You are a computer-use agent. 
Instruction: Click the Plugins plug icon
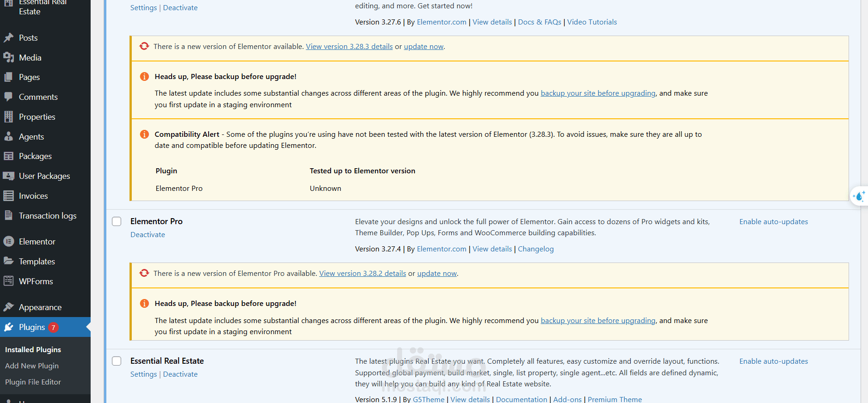coord(8,327)
